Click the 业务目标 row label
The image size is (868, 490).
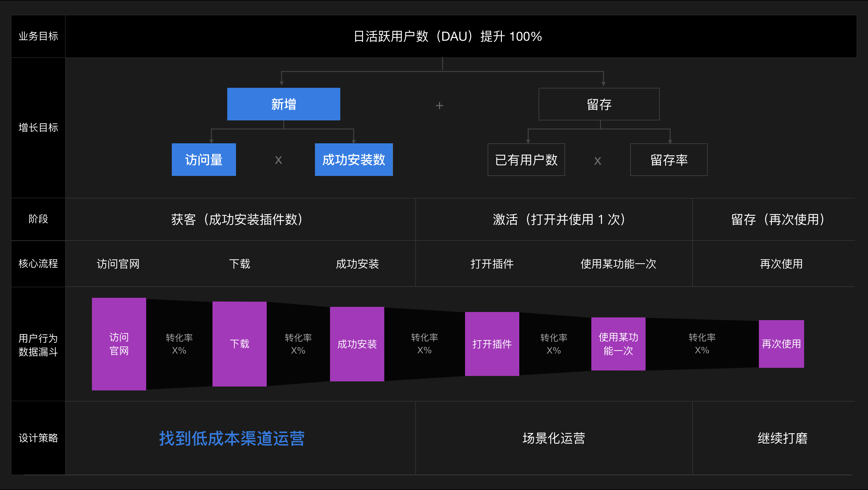point(38,36)
